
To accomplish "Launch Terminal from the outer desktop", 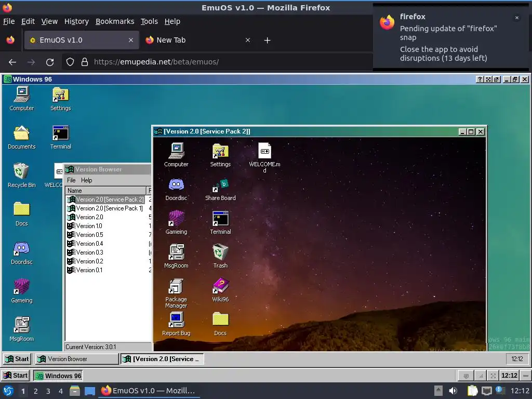I will (61, 137).
